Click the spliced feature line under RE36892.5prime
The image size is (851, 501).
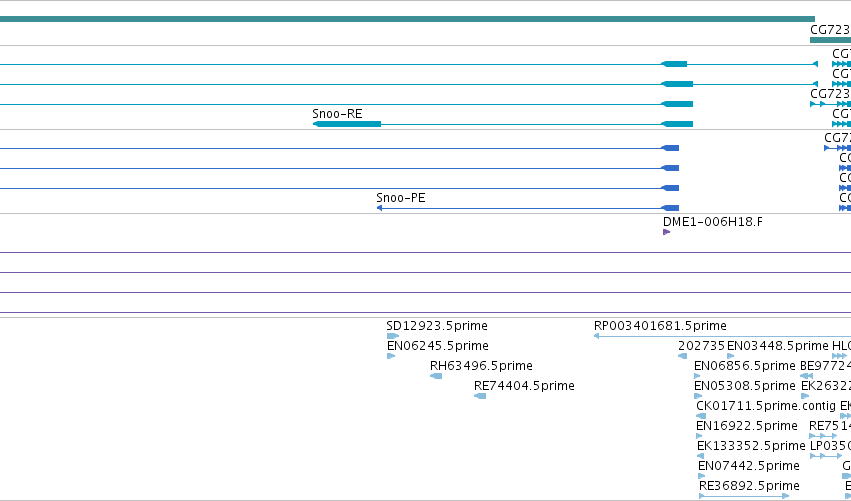pyautogui.click(x=744, y=496)
